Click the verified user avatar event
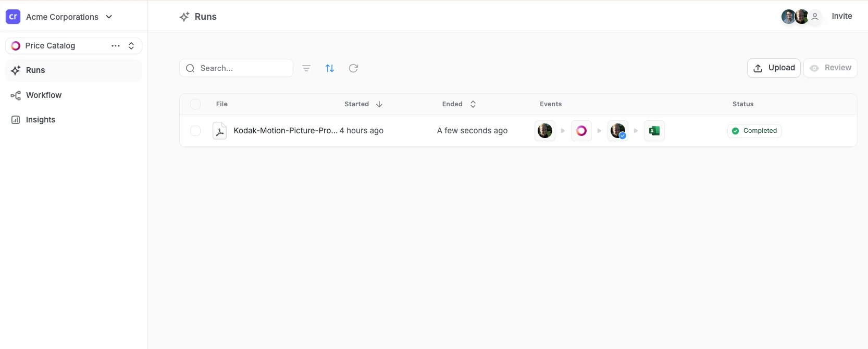The image size is (868, 349). click(618, 131)
